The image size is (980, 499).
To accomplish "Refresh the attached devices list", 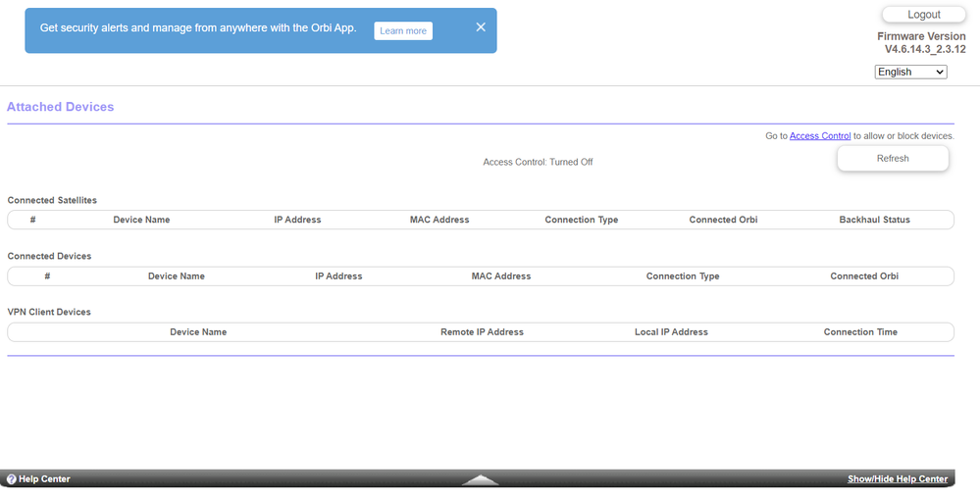I will point(892,159).
